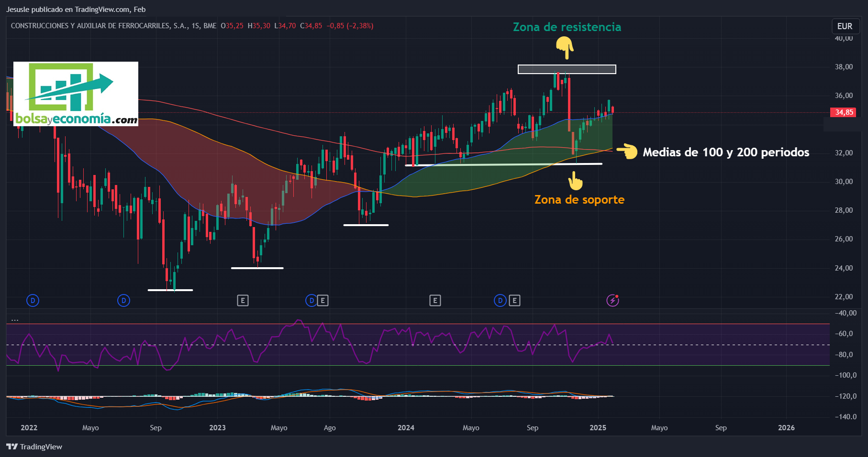Click the Construcciones y Auxiliar de Ferrocarriles symbol title
This screenshot has width=868, height=457.
(x=100, y=26)
